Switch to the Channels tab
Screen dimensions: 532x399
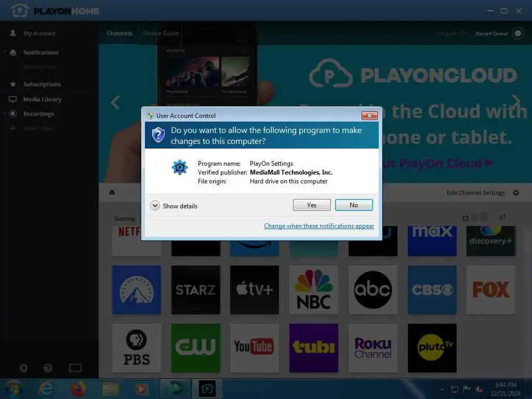tap(119, 33)
